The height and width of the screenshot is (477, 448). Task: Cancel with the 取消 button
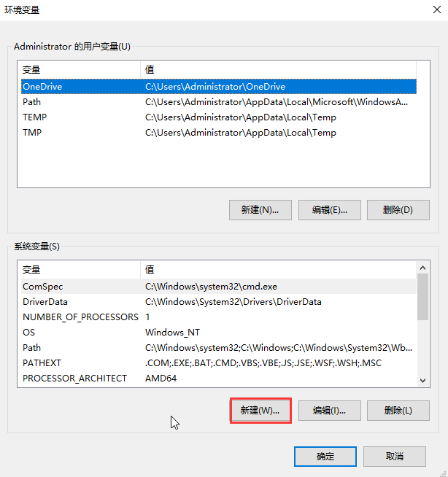[x=395, y=457]
